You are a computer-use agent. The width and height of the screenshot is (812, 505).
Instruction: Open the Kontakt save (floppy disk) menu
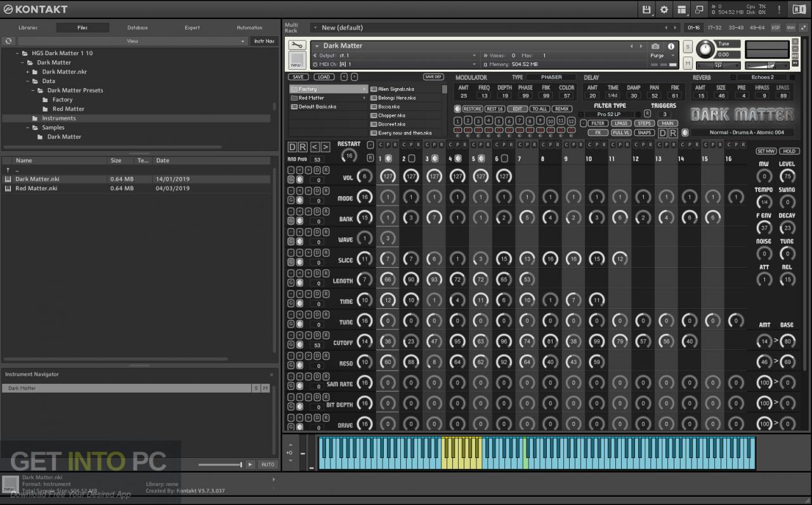pyautogui.click(x=646, y=10)
